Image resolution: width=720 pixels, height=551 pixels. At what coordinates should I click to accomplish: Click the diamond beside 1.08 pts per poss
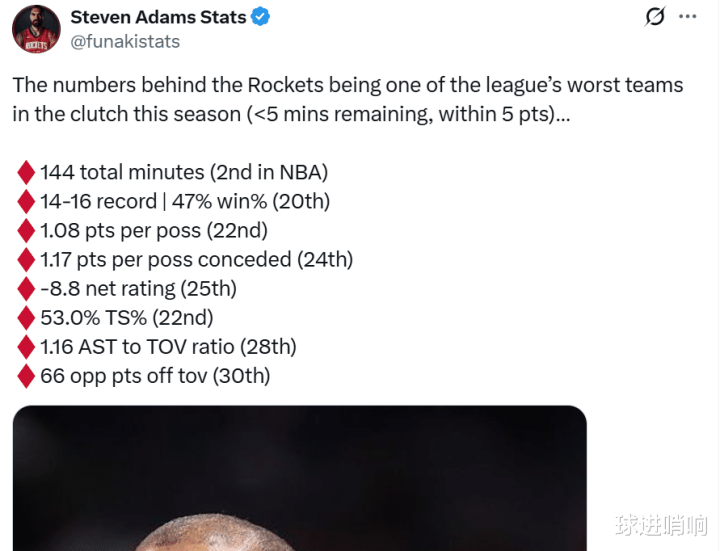[x=26, y=231]
